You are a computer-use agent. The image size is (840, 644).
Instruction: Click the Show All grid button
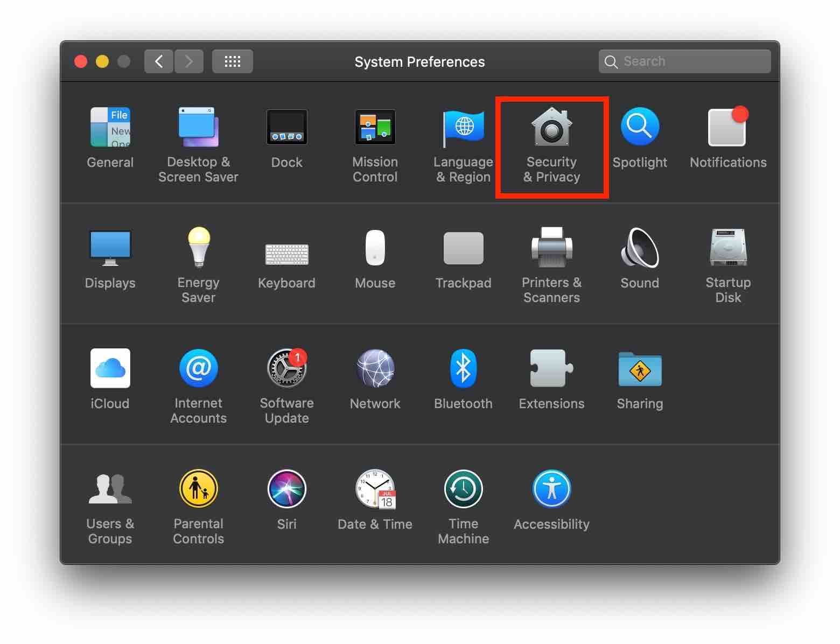coord(232,61)
